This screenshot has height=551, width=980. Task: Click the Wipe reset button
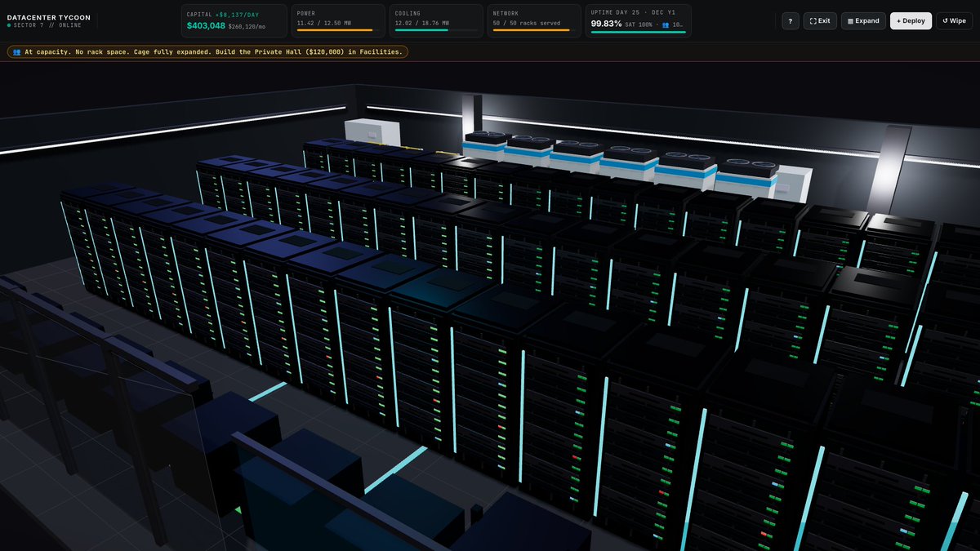954,21
